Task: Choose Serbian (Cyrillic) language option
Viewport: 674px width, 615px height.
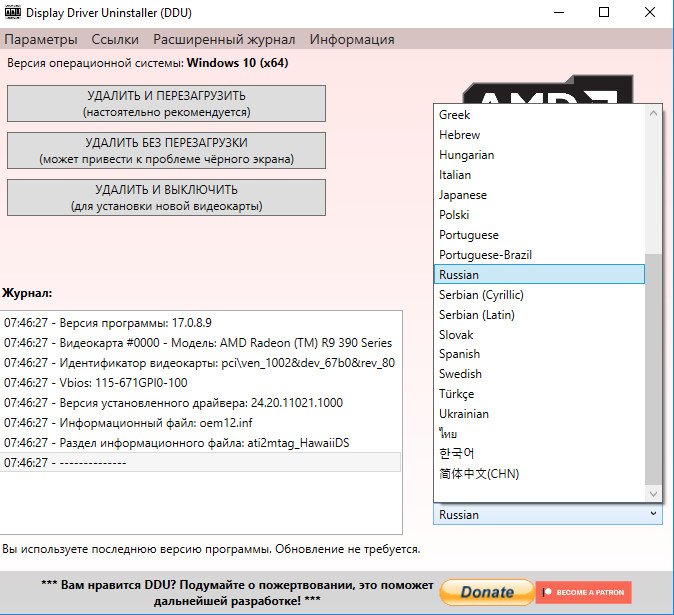Action: [539, 294]
